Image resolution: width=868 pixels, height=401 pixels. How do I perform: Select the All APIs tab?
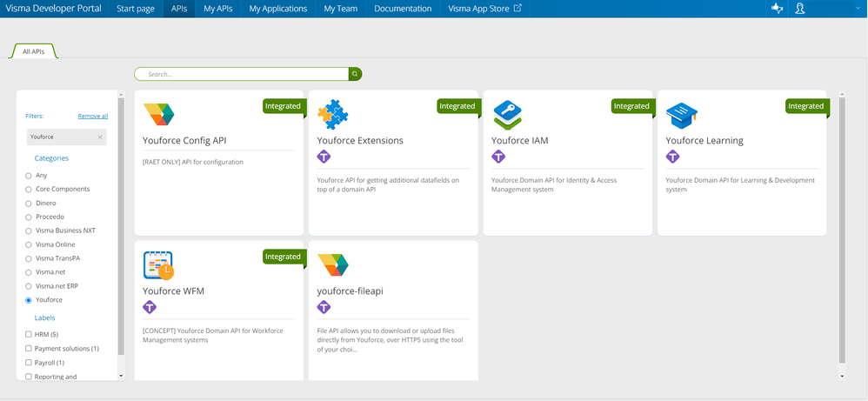click(34, 51)
